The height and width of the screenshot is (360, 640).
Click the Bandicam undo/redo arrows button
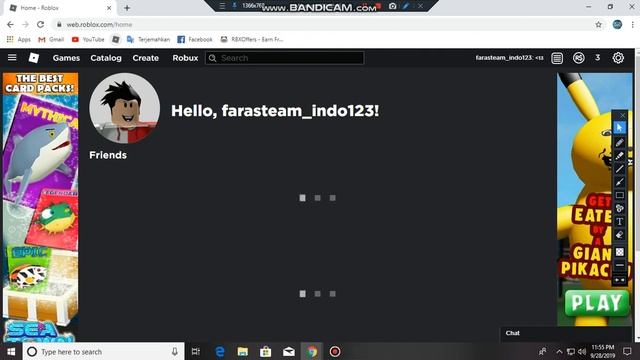point(619,280)
